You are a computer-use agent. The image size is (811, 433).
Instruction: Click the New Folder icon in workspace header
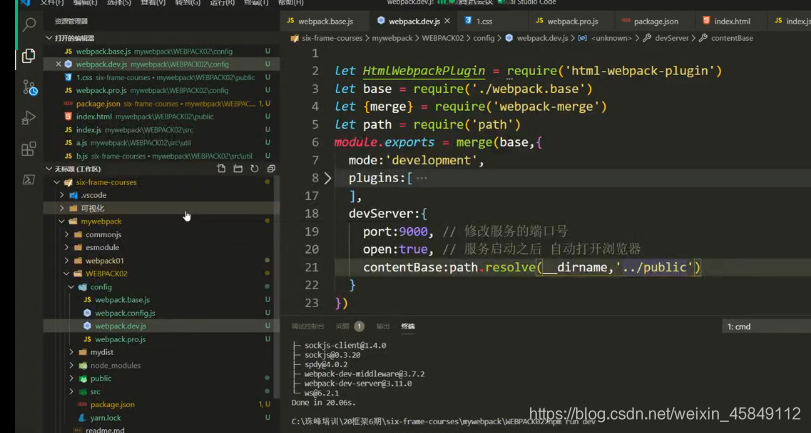pyautogui.click(x=238, y=169)
